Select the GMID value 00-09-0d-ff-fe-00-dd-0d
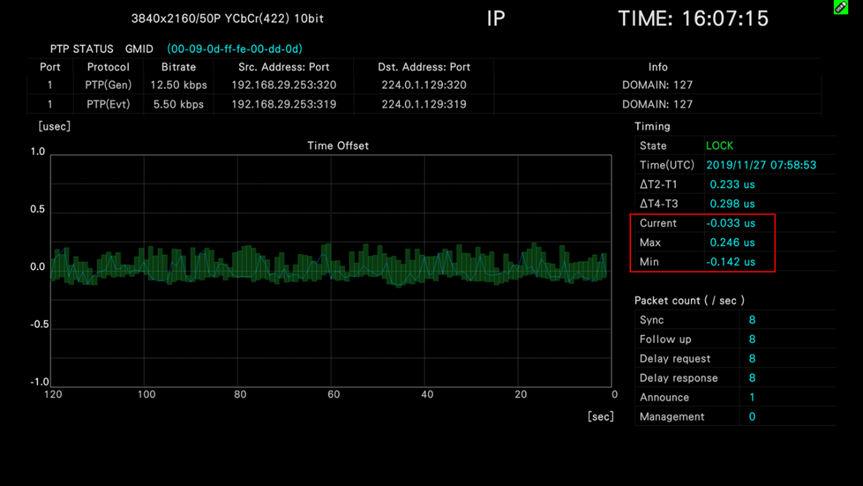 234,49
